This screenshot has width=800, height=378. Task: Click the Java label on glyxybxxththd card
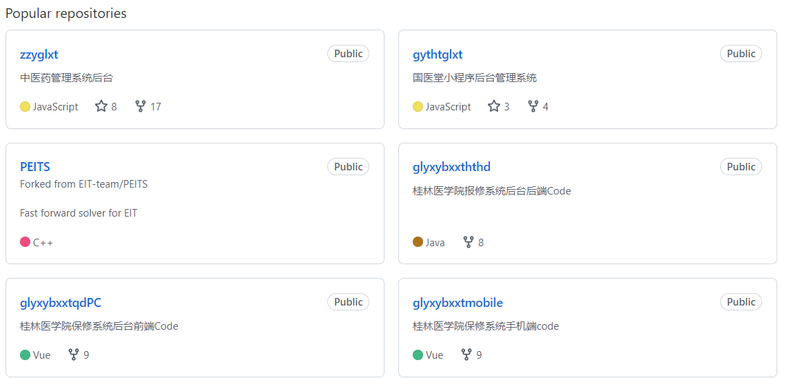[x=435, y=242]
